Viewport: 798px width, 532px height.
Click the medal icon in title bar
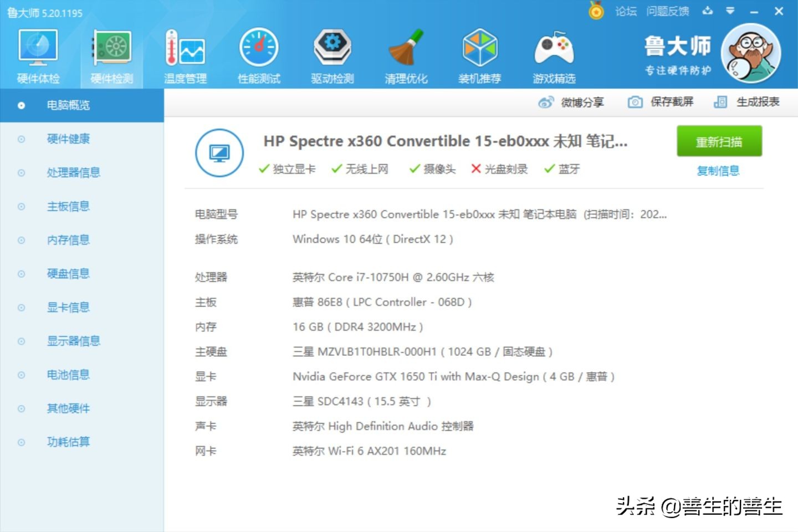pos(596,11)
